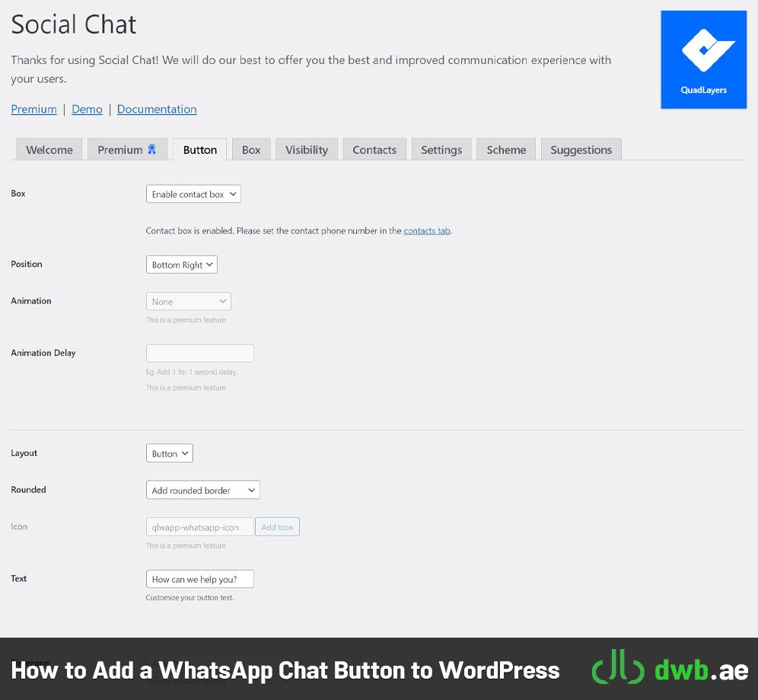Click the qlwapp-whatsapp-icon field

pos(199,527)
